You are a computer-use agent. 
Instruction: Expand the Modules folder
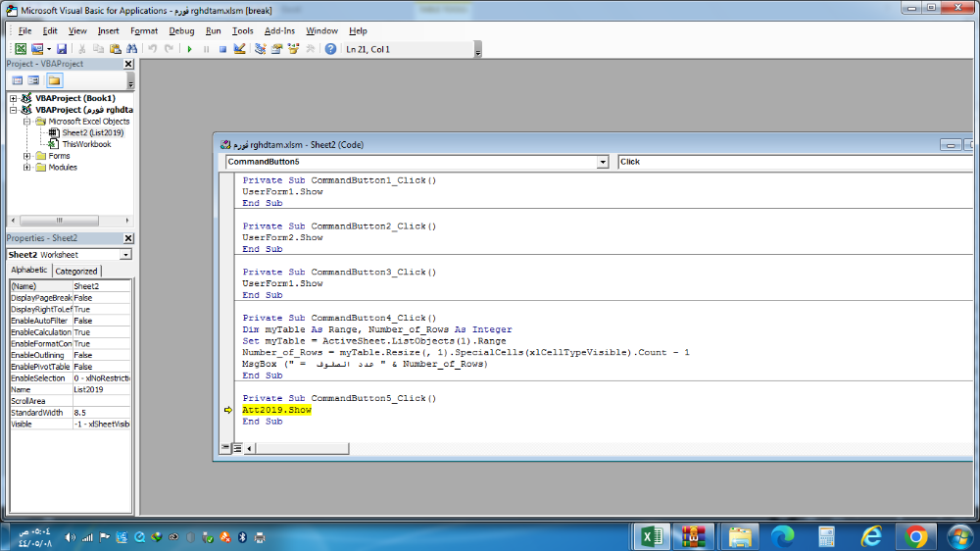coord(26,167)
